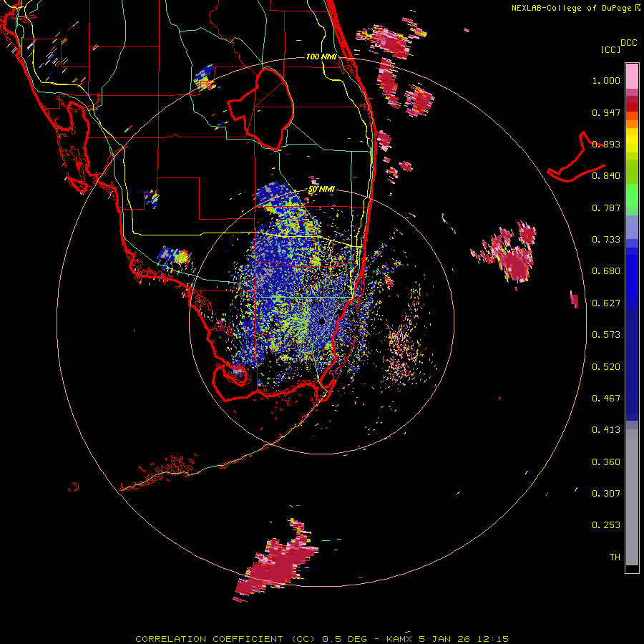Click the large crimson echo below the Keys

coord(276,564)
